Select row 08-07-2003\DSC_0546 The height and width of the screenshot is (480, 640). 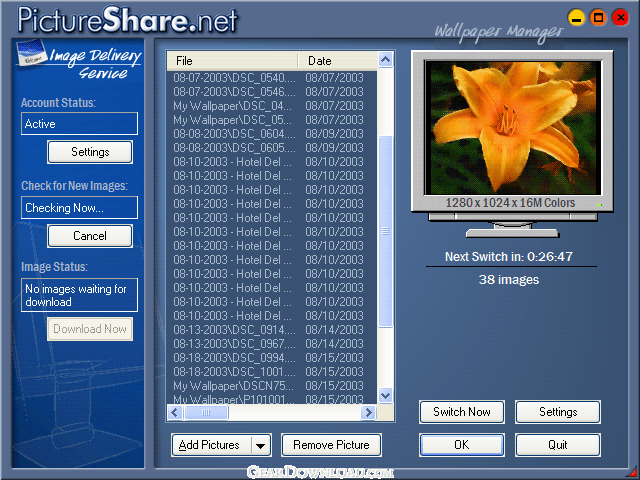pos(271,91)
